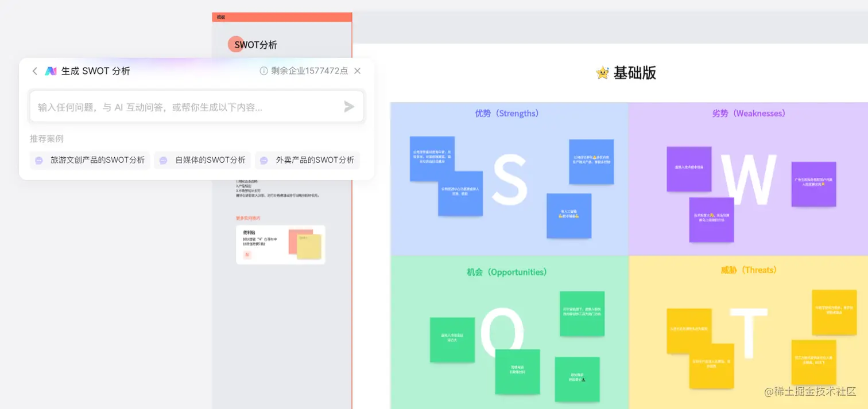Open the 便利贴 tip card
Image resolution: width=868 pixels, height=409 pixels.
pyautogui.click(x=281, y=245)
